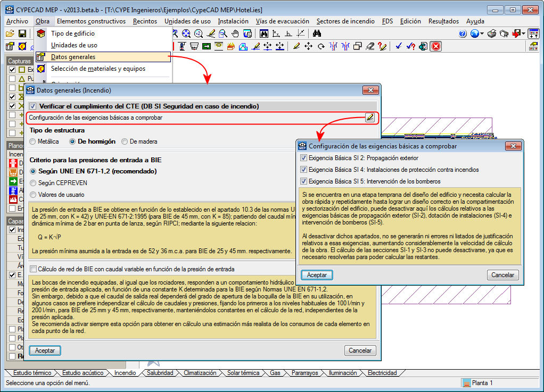Choose Selección de materiales y equipos entry
The image size is (544, 392).
pyautogui.click(x=103, y=69)
